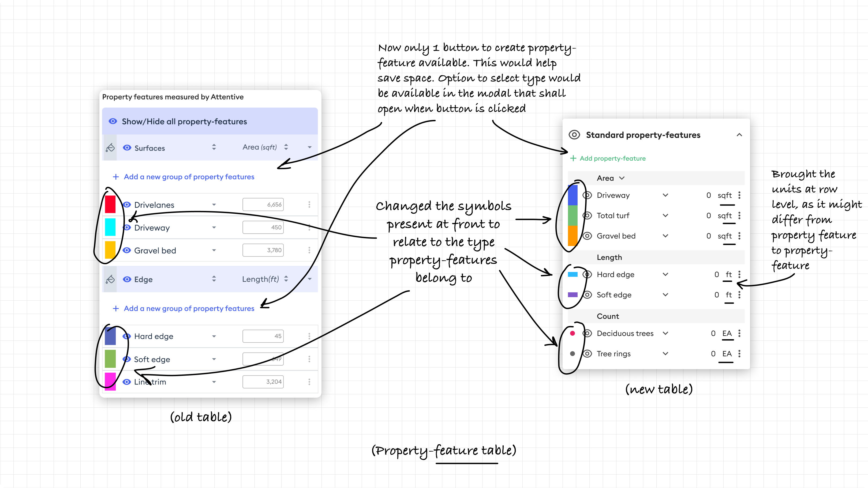Open Driveway dropdown in new table
Image resolution: width=868 pixels, height=488 pixels.
click(665, 195)
